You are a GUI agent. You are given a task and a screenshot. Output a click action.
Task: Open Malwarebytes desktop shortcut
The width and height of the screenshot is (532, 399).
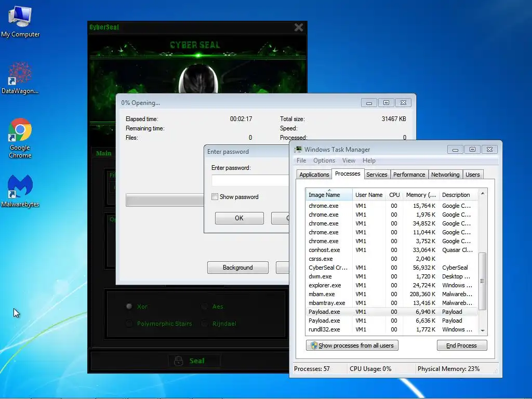(x=20, y=191)
